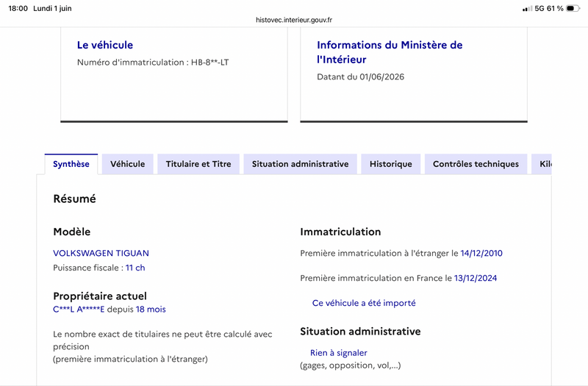Screen dimensions: 588x386
Task: Click foreign registration date '14/12/2010'
Action: (481, 253)
